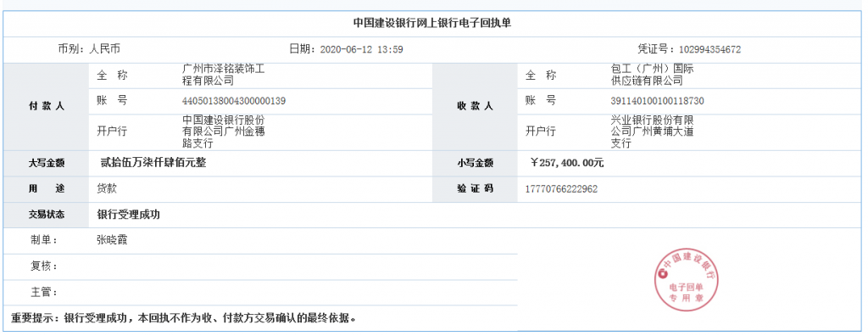
Task: Click the 付款人 header cell
Action: 46,106
